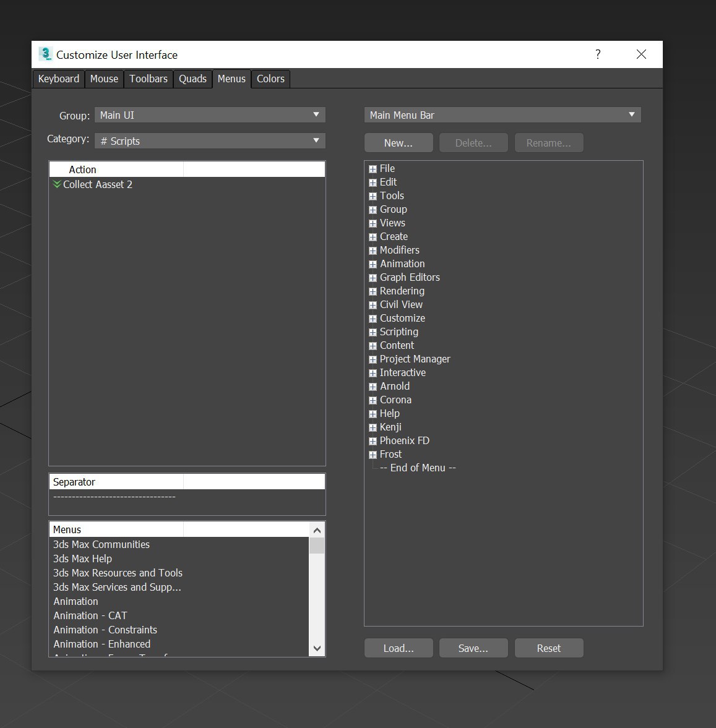Viewport: 716px width, 728px height.
Task: Expand the Phoenix FD tree node
Action: [373, 441]
